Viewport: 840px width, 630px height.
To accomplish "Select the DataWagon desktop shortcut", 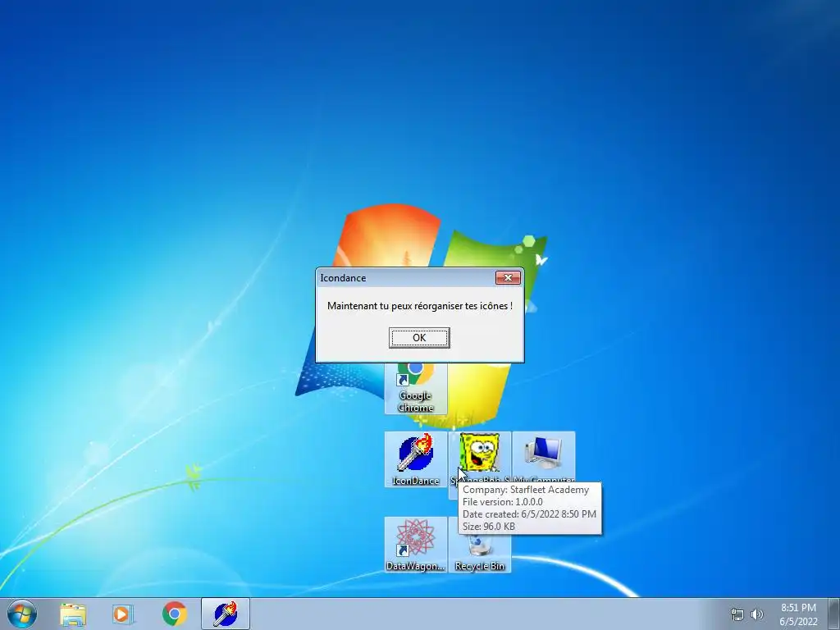I will pyautogui.click(x=416, y=545).
